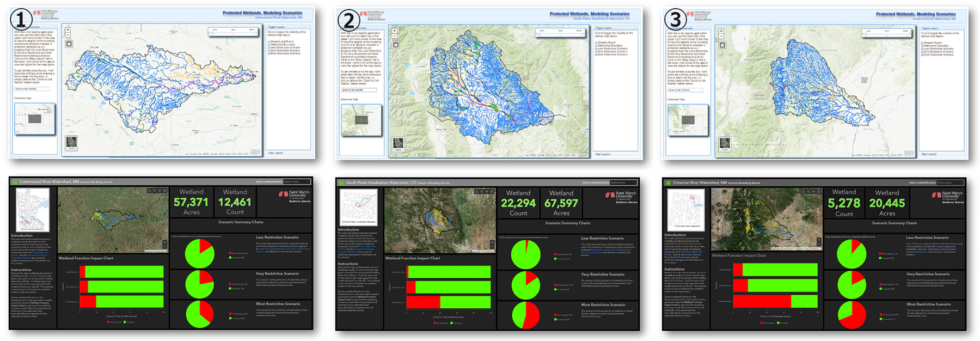Open wetland function dropdown in Cottonwood dashboard

(296, 182)
